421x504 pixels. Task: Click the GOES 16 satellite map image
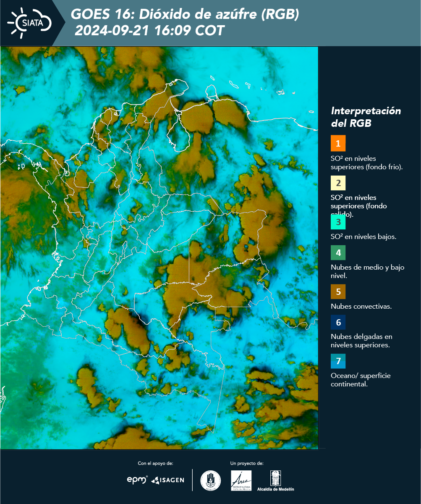click(160, 248)
